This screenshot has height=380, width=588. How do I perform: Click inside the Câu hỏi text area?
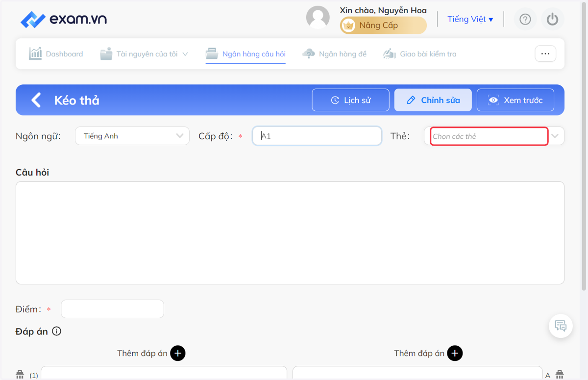[290, 233]
